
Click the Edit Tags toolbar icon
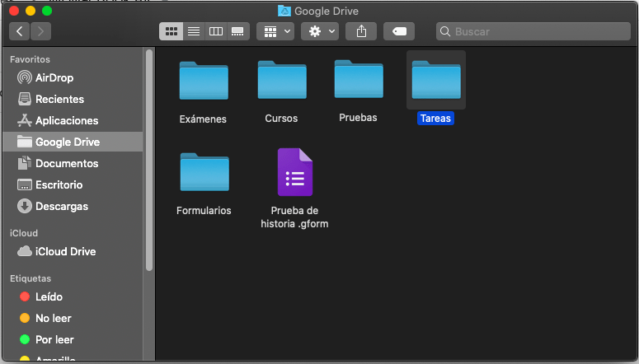[x=398, y=31]
